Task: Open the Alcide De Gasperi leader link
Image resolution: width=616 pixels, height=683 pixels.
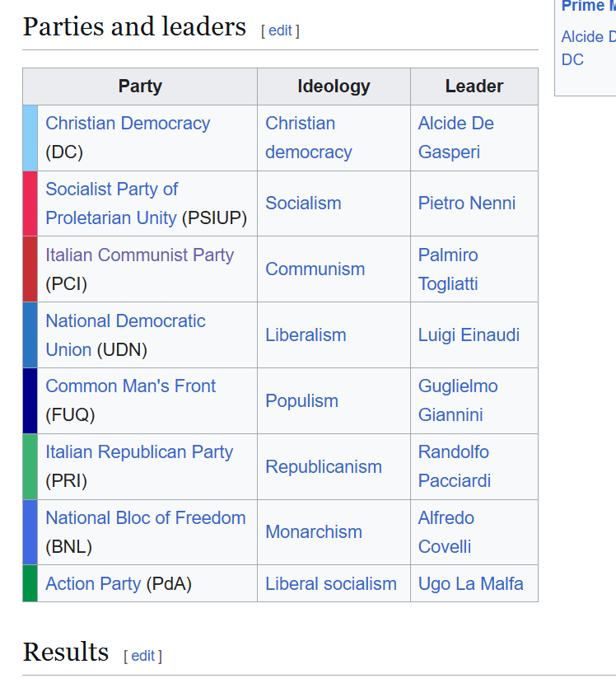Action: coord(455,138)
